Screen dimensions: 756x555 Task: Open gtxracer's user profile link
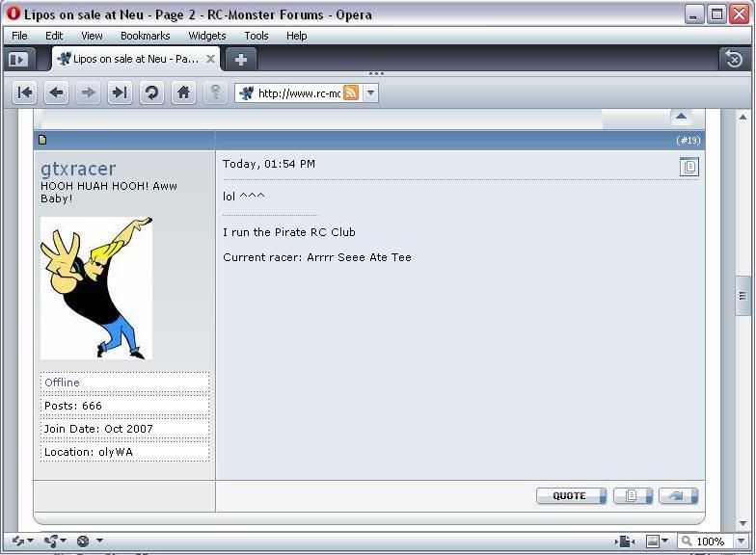(x=78, y=169)
